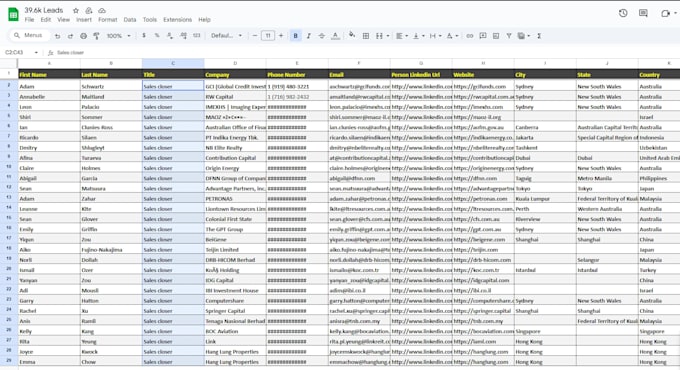Screen dimensions: 680x370
Task: Toggle bold formatting
Action: pos(295,36)
